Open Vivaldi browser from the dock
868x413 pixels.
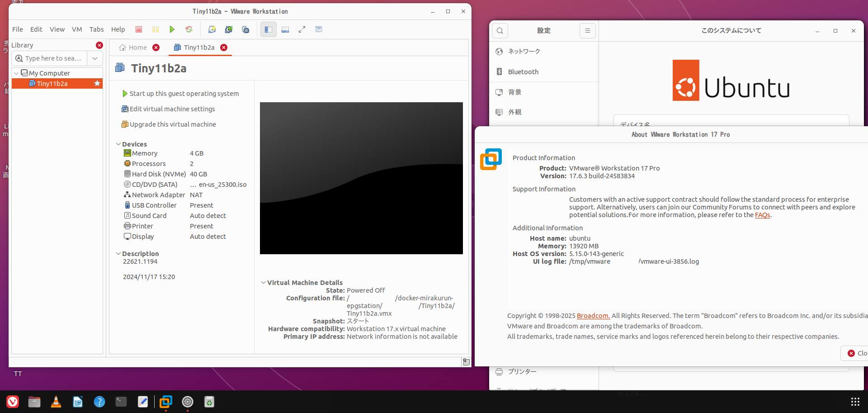[13, 402]
